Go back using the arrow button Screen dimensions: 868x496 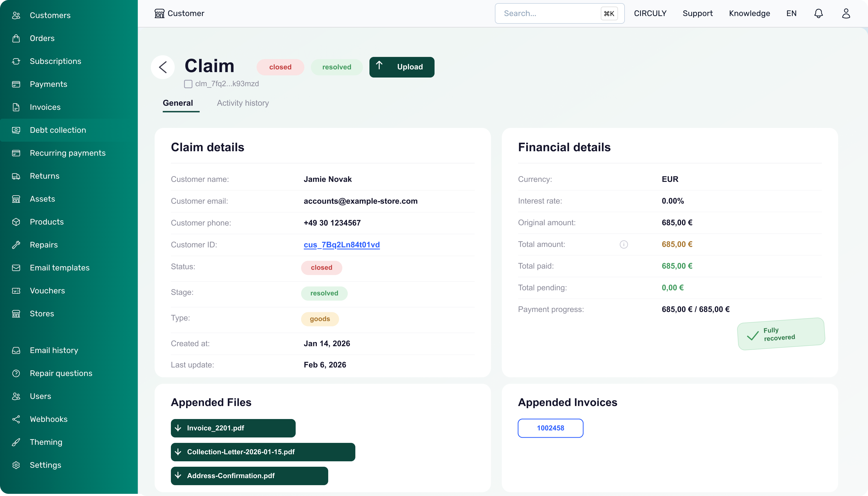point(163,67)
